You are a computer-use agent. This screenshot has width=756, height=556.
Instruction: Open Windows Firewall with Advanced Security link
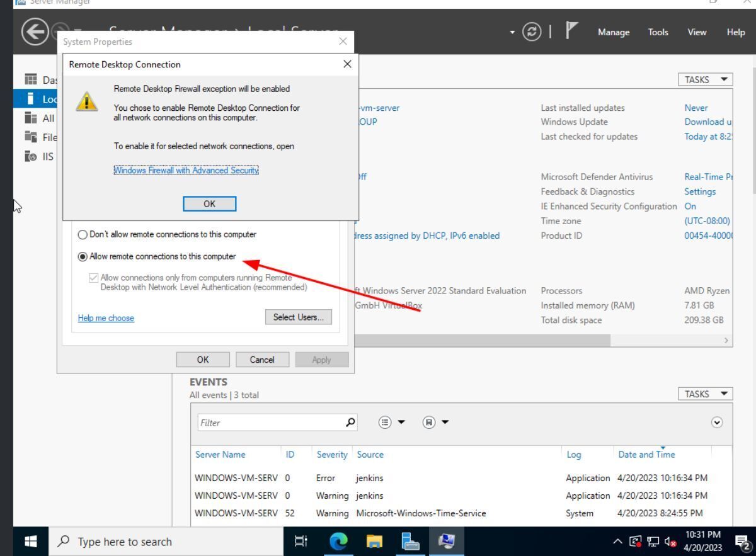(186, 171)
